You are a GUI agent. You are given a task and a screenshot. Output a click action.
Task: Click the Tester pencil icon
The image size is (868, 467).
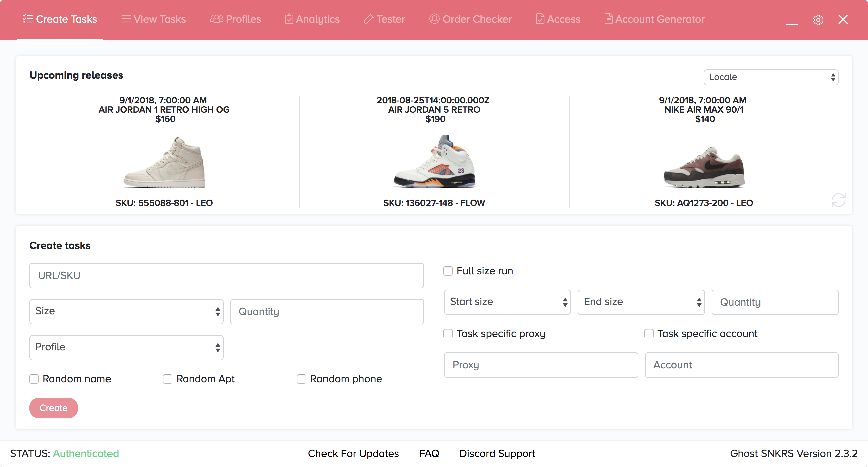[369, 19]
